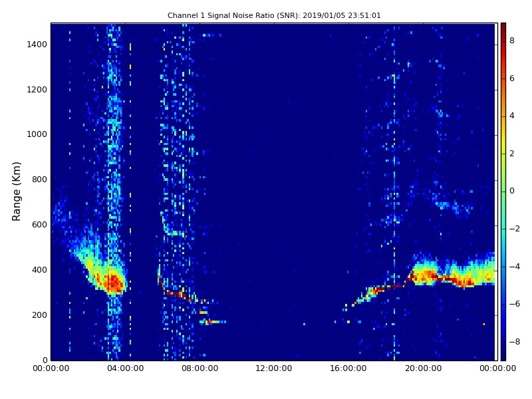Click the 12:00:00 time axis label
The height and width of the screenshot is (399, 532).
pyautogui.click(x=274, y=368)
